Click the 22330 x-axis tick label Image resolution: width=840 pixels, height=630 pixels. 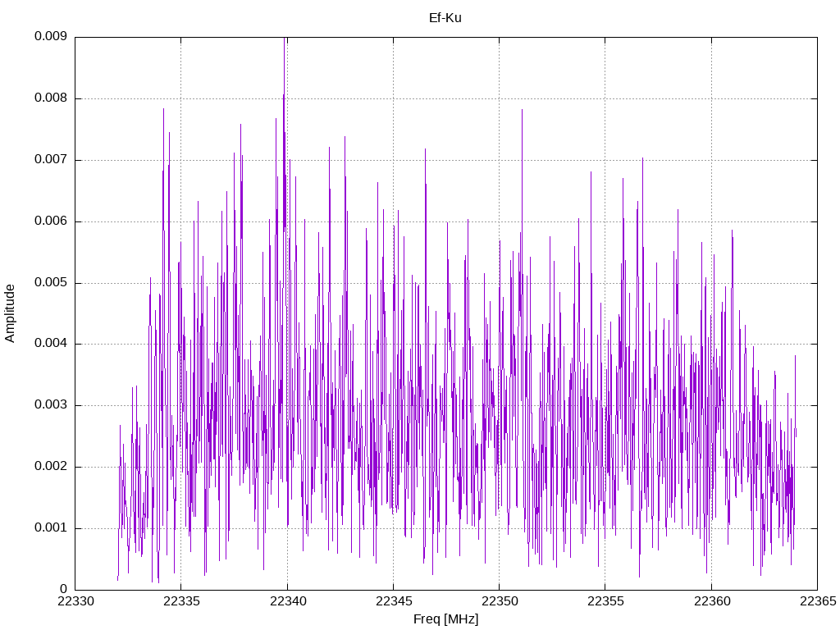[75, 601]
